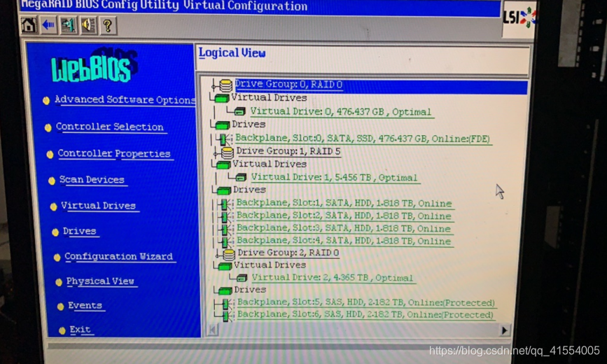Click the Slot:0 SSD drive icon

(223, 139)
